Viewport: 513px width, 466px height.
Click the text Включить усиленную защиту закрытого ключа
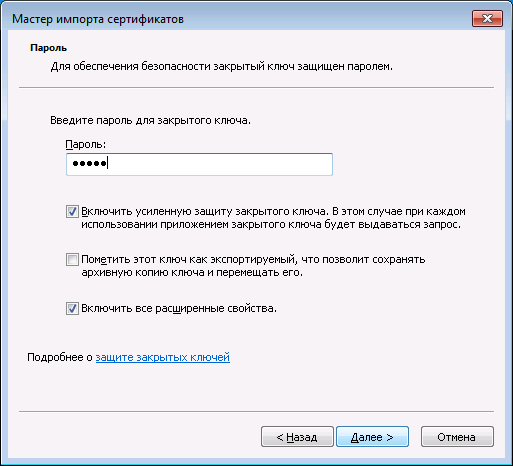204,212
